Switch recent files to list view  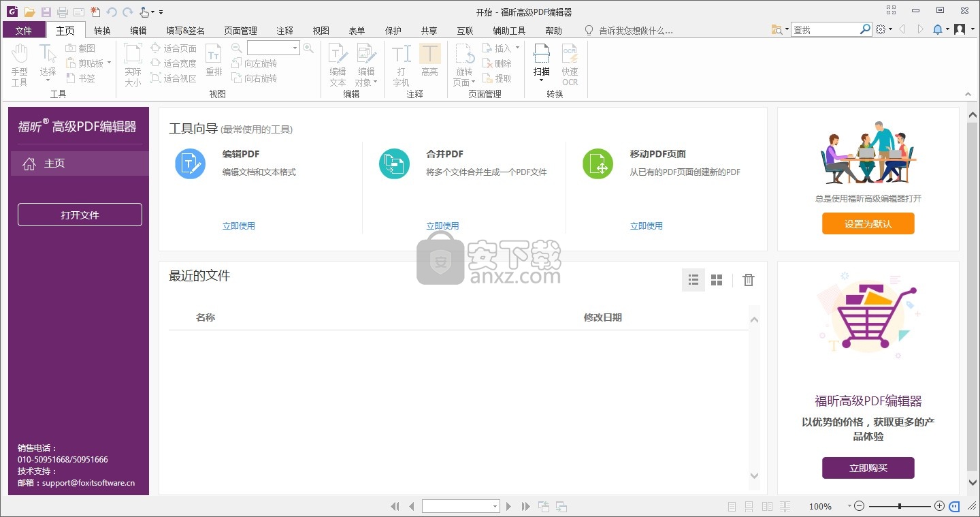pos(693,280)
